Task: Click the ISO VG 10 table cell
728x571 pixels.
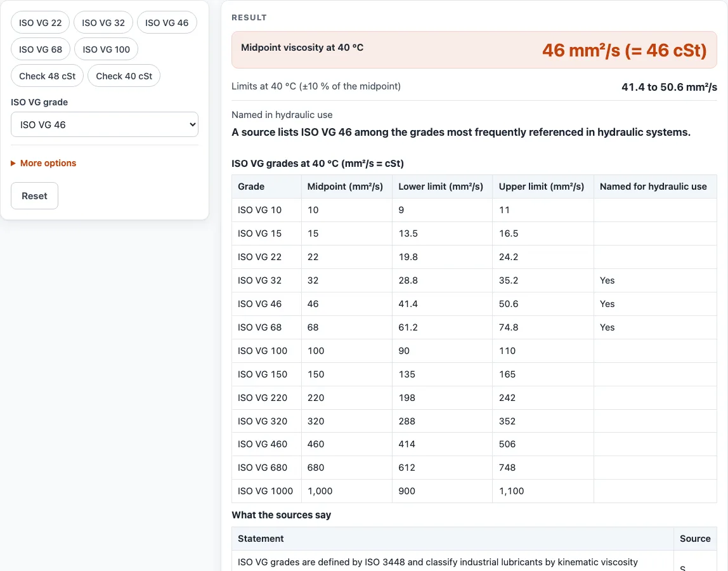Action: click(x=266, y=210)
